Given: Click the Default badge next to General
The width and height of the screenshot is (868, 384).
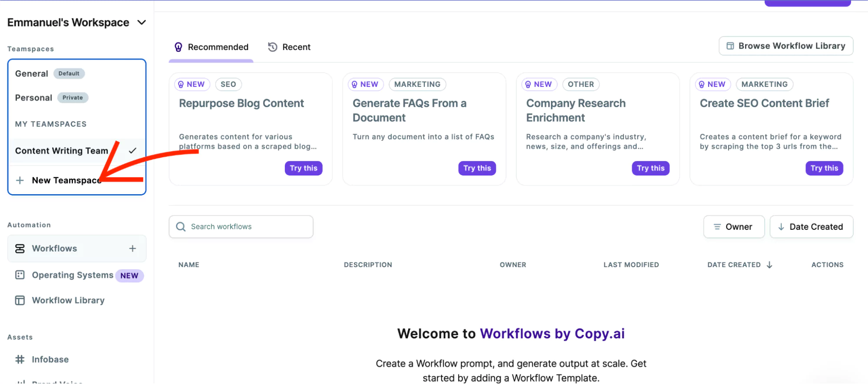Looking at the screenshot, I should (69, 73).
